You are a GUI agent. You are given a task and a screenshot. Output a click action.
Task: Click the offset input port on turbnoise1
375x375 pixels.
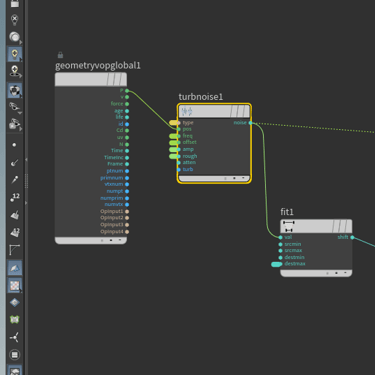pos(179,143)
